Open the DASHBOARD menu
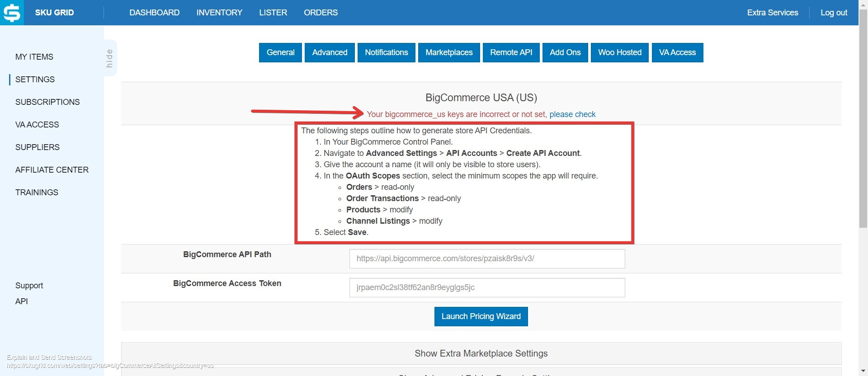 (x=154, y=13)
